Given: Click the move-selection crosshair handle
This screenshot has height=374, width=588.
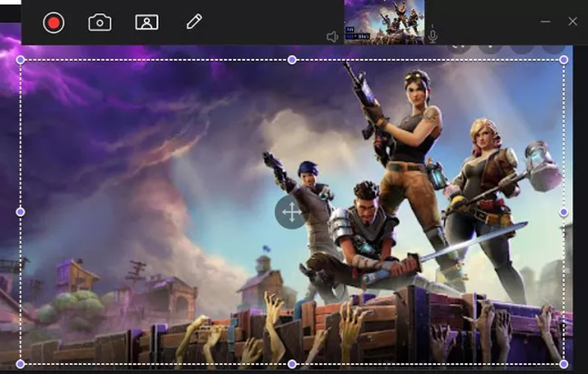Looking at the screenshot, I should [x=292, y=212].
